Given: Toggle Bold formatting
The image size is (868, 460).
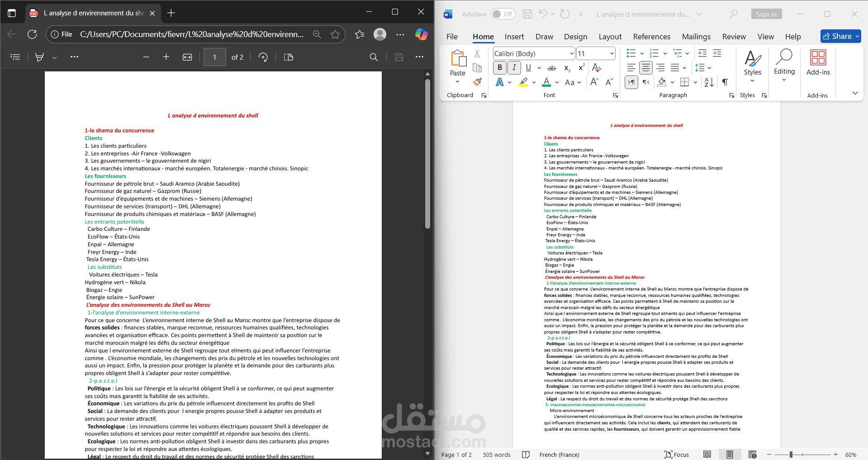Looking at the screenshot, I should tap(499, 68).
